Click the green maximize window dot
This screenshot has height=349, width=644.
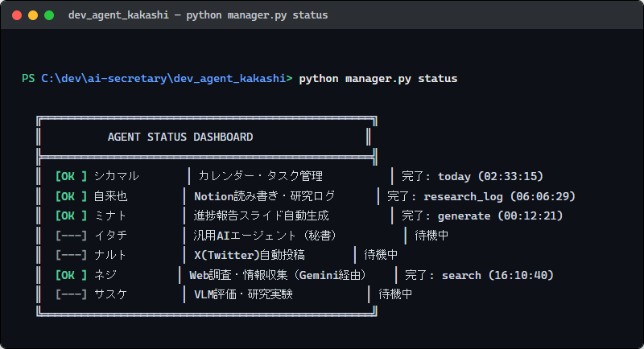point(49,15)
